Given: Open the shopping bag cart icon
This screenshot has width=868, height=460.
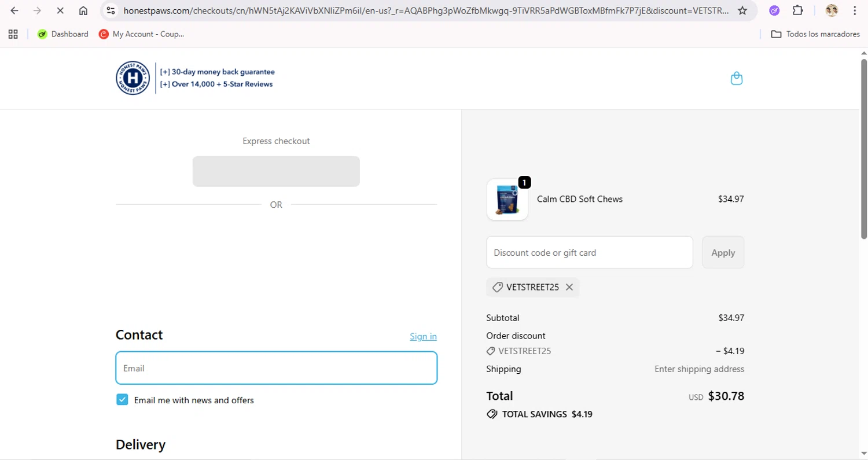Looking at the screenshot, I should point(736,78).
